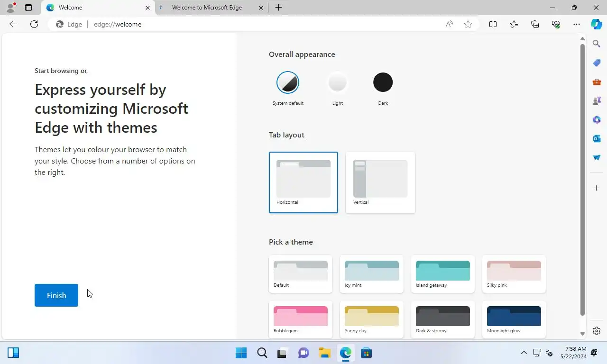Pick the Moonlight glow theme
Screen dimensions: 607x364
pyautogui.click(x=514, y=319)
